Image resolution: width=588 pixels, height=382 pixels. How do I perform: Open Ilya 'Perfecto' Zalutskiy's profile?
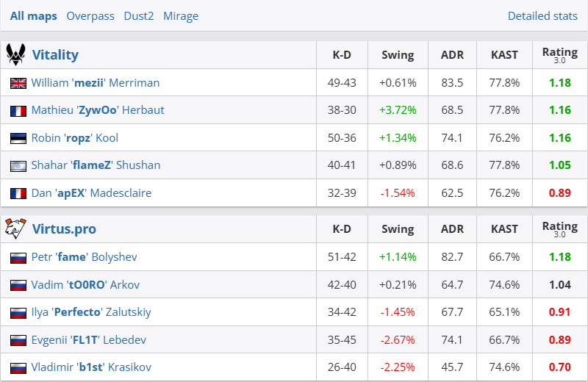click(x=91, y=312)
